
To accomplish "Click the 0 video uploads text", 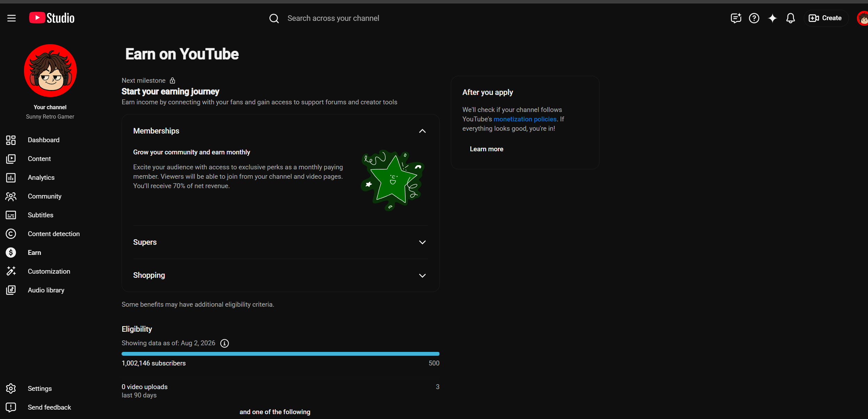I will click(144, 387).
